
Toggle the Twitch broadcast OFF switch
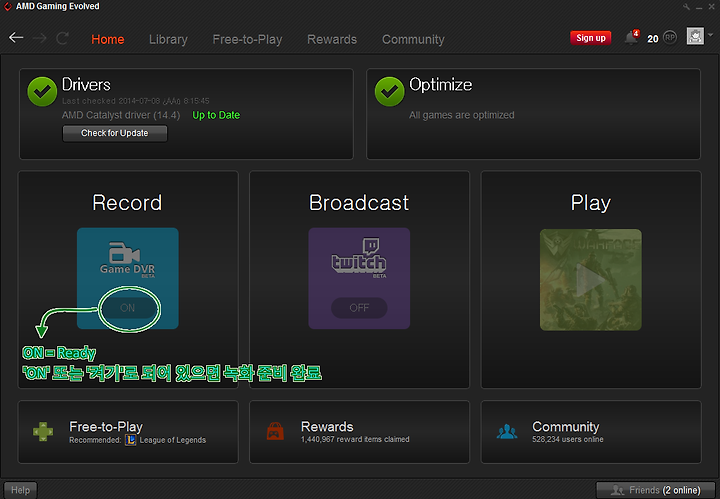click(359, 308)
